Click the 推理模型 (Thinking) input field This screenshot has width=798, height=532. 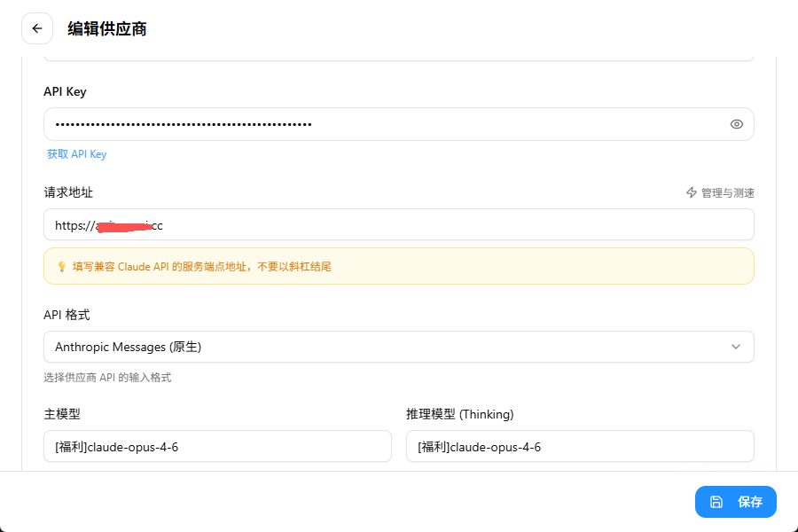(581, 446)
